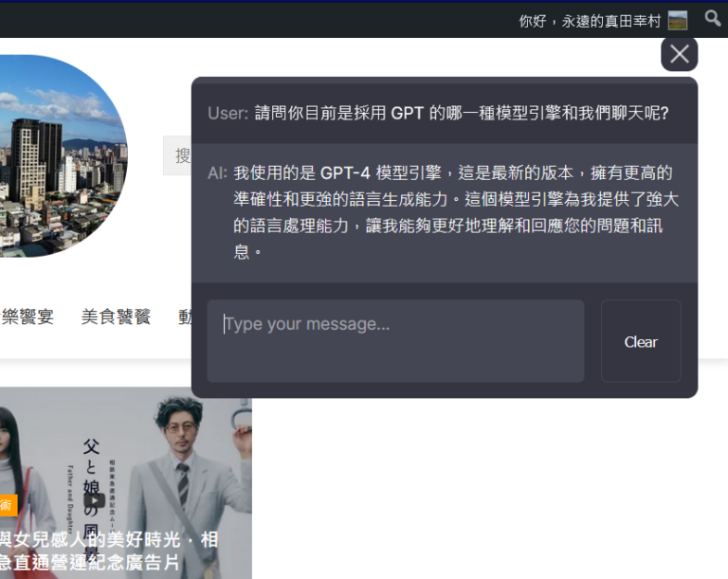
Task: Open the 你好，永遠的真田幸村 account menu
Action: coord(589,20)
